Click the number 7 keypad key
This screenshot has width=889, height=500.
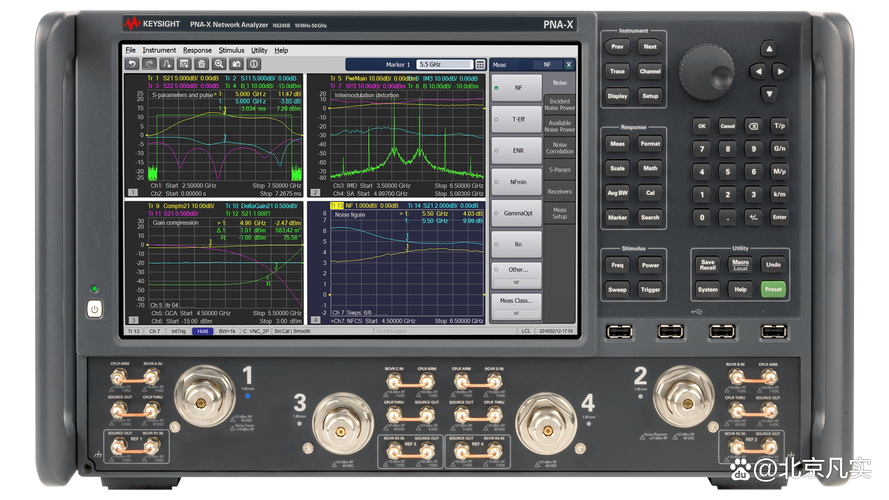pos(702,149)
